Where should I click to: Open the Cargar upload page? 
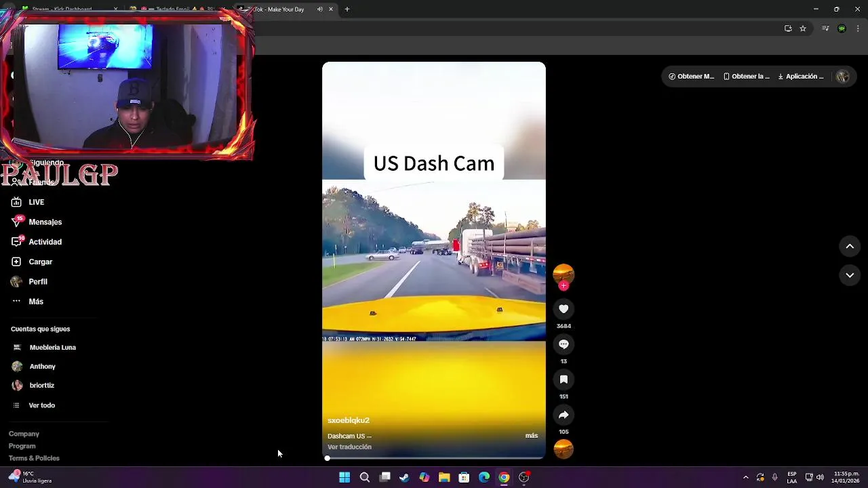click(32, 262)
